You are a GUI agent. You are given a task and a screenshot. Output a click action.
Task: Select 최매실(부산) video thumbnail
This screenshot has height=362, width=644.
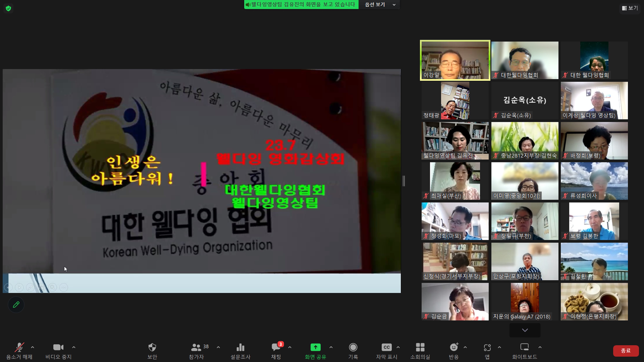click(455, 181)
